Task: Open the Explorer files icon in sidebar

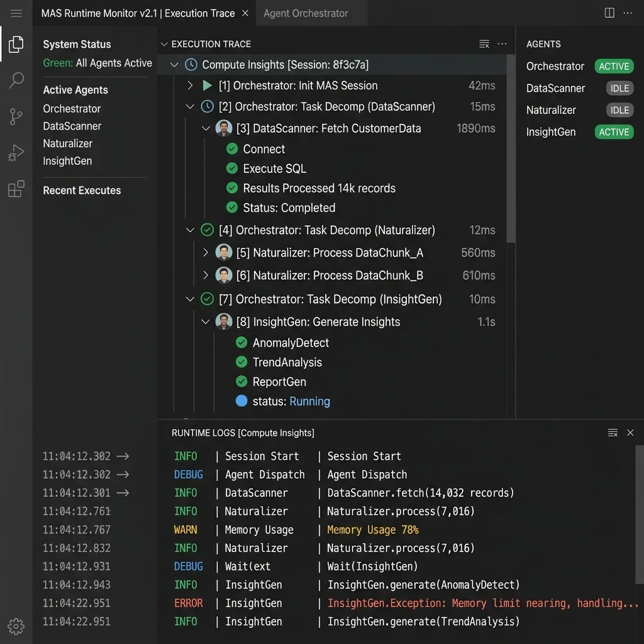Action: coord(16,45)
